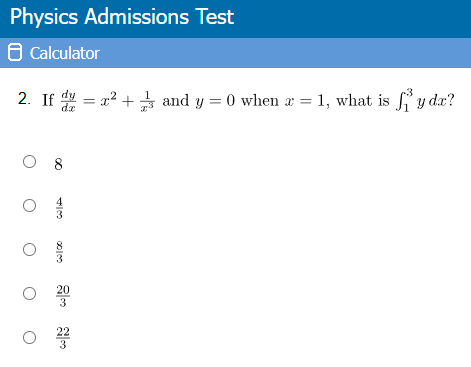Click the fraction label 4/3
The height and width of the screenshot is (367, 471).
coord(59,208)
